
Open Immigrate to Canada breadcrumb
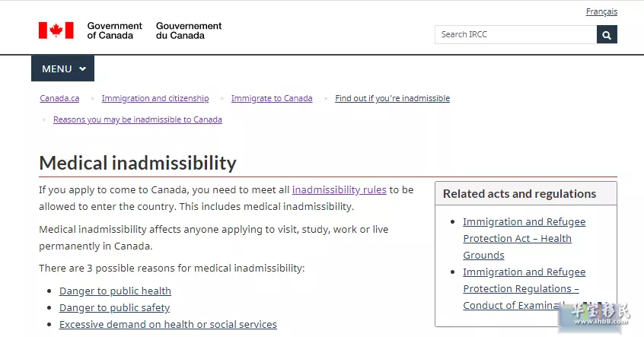click(x=272, y=99)
